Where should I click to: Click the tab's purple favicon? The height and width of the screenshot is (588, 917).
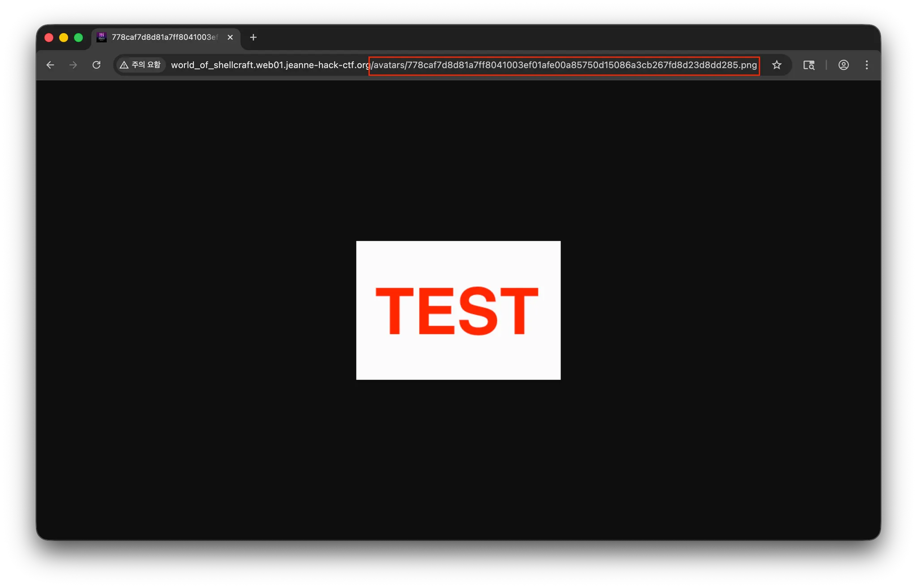(x=102, y=37)
